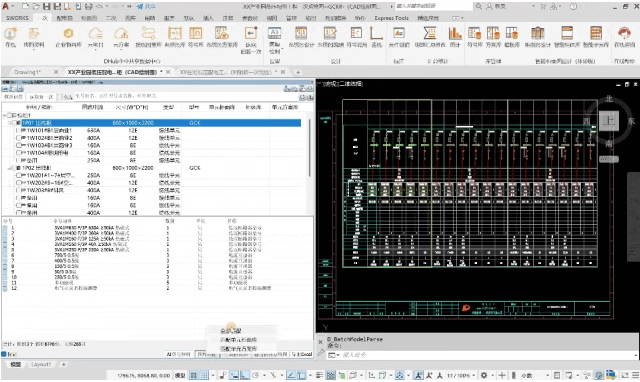This screenshot has width=640, height=382.
Task: Click the cloud scheme icon with upload arrow
Action: (x=121, y=33)
